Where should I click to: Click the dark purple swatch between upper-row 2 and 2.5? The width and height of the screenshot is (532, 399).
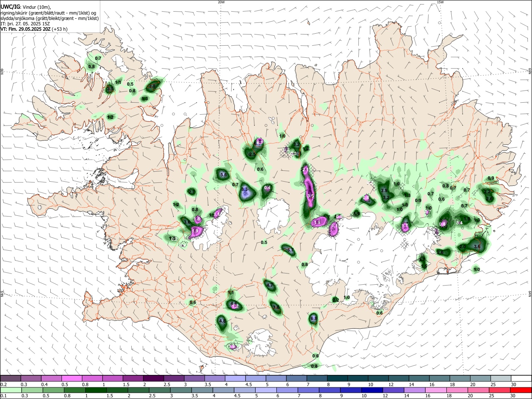(154, 378)
